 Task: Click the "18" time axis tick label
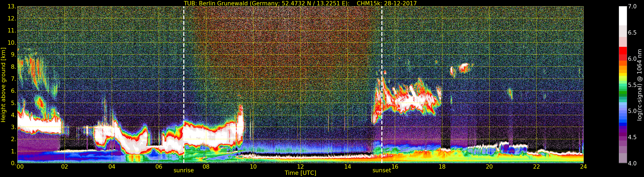(442, 167)
